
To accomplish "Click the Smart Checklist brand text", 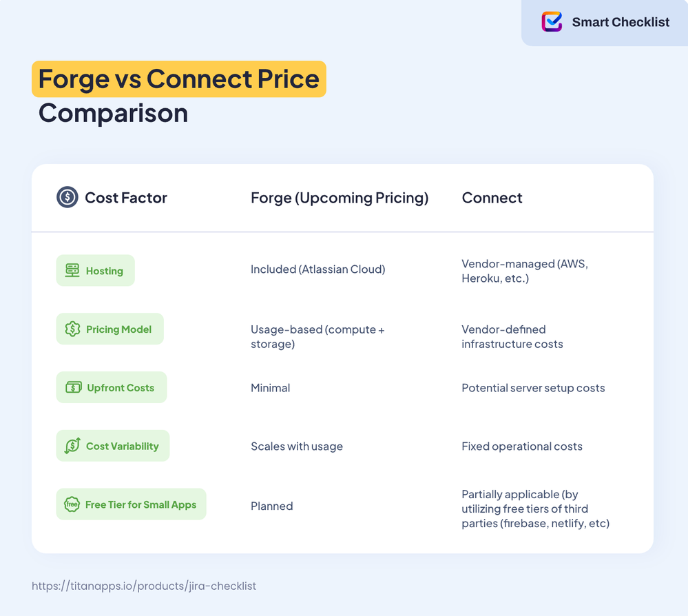I will [x=621, y=22].
